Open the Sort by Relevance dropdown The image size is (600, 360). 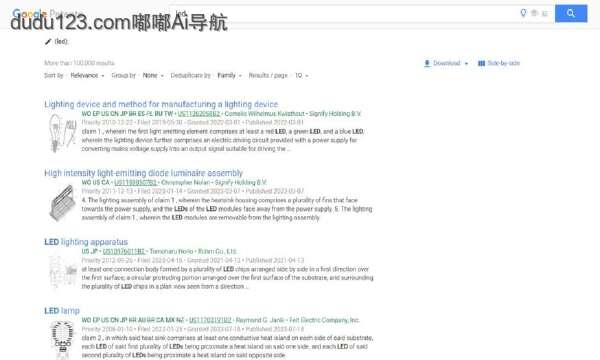87,75
